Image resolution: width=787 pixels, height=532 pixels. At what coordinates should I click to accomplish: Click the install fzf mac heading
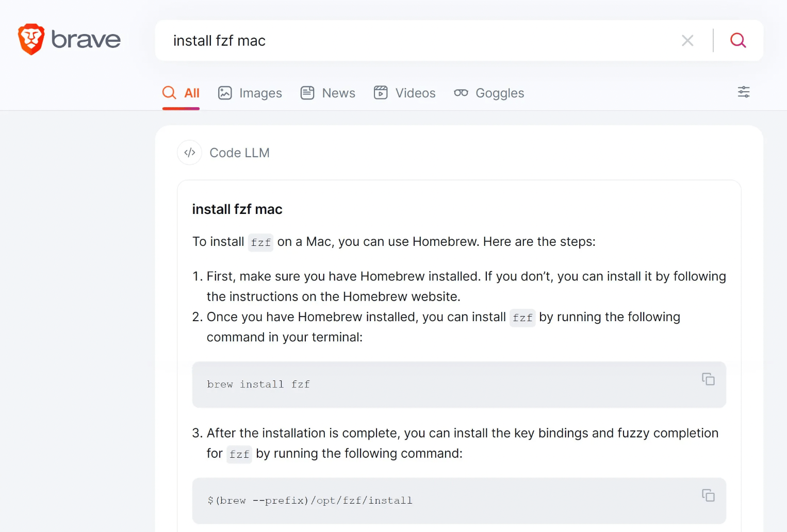point(237,209)
